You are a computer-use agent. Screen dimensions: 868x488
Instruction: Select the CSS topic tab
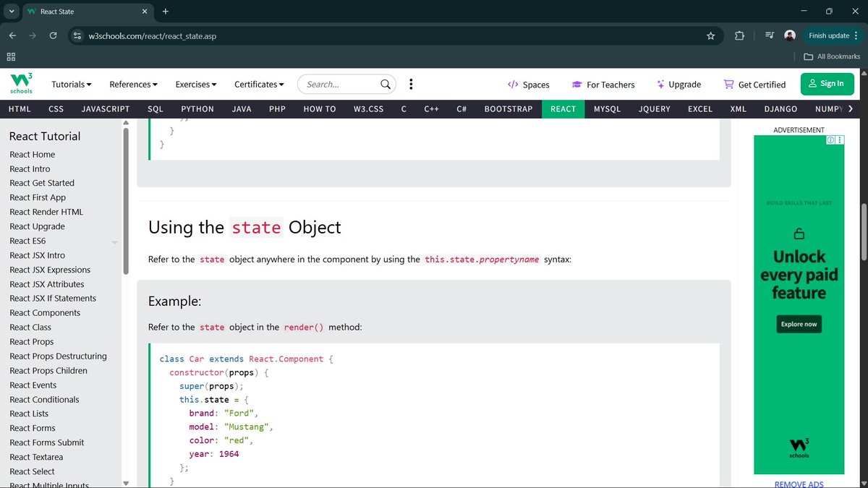point(56,109)
